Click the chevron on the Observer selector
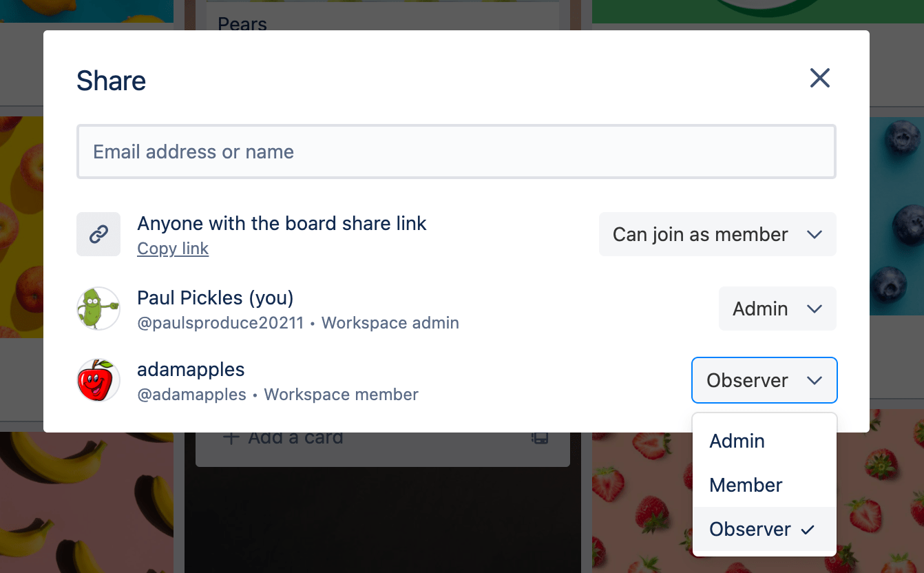 [815, 379]
